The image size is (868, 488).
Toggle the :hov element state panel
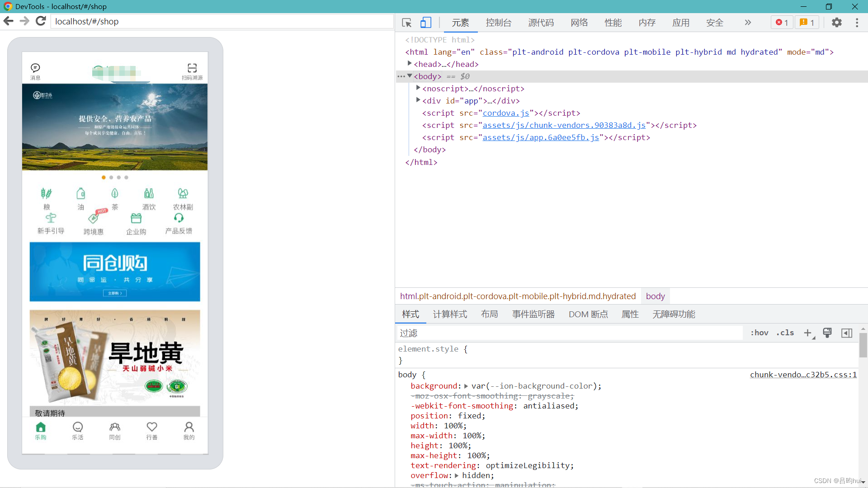pyautogui.click(x=759, y=333)
